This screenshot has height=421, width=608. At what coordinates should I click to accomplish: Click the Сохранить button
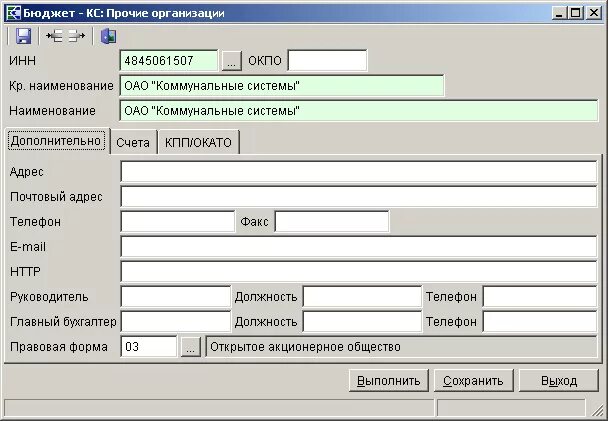[x=473, y=381]
